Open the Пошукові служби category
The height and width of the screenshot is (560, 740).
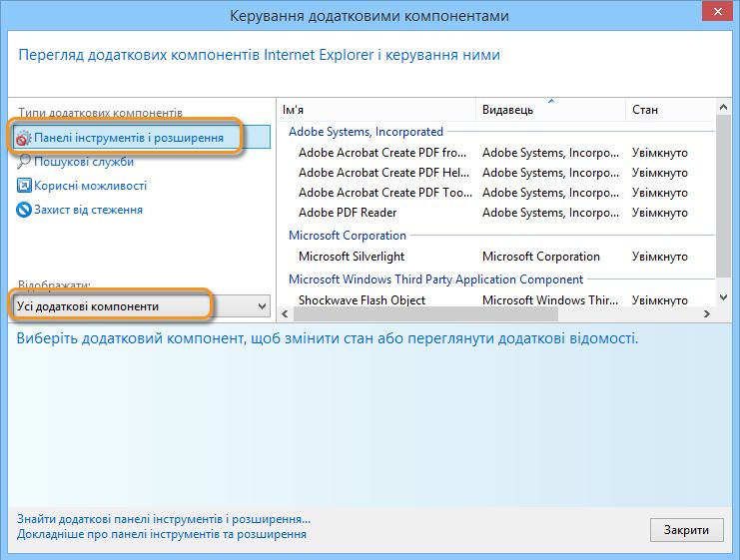click(x=84, y=162)
